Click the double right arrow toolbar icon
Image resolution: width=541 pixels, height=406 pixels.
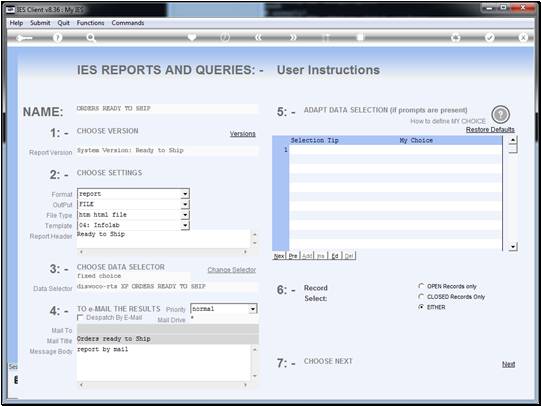pyautogui.click(x=293, y=37)
